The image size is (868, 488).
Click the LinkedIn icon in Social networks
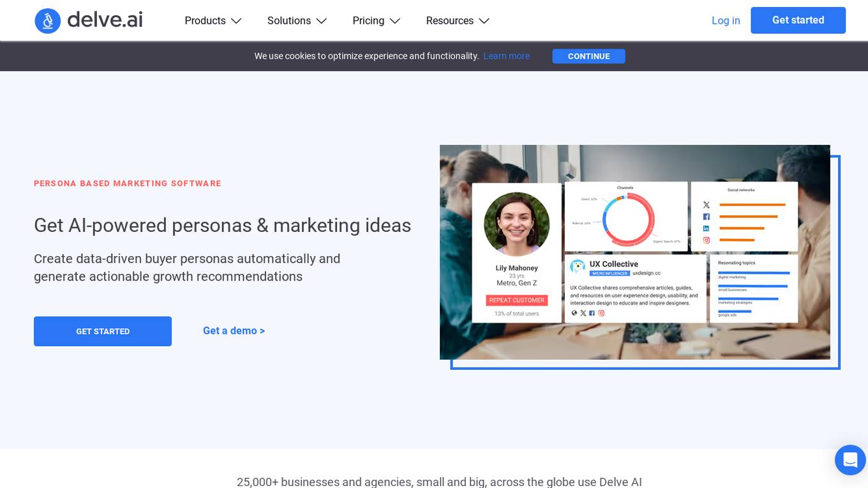pos(707,229)
